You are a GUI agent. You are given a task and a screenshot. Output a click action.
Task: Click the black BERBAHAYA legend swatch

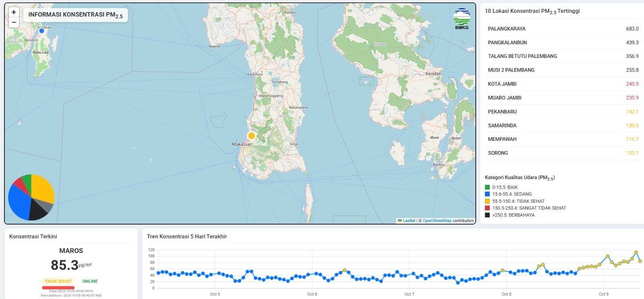[487, 215]
